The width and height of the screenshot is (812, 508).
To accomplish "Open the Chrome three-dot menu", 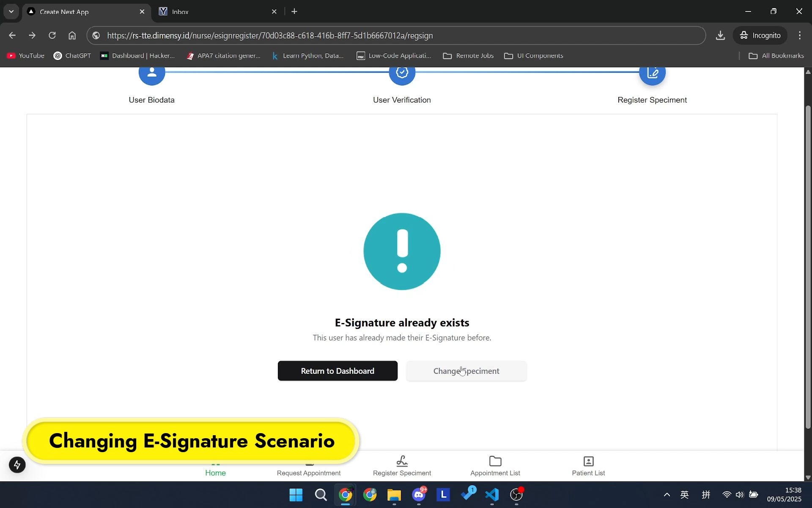I will (x=799, y=36).
